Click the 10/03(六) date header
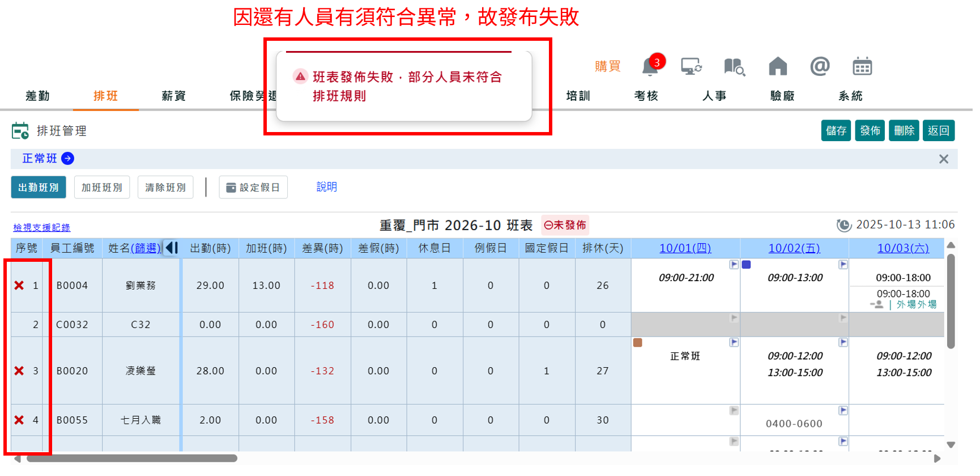This screenshot has height=476, width=980. tap(903, 248)
